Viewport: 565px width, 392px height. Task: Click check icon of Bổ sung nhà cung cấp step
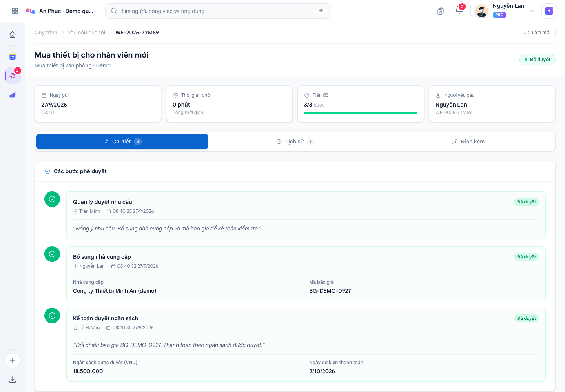click(52, 254)
